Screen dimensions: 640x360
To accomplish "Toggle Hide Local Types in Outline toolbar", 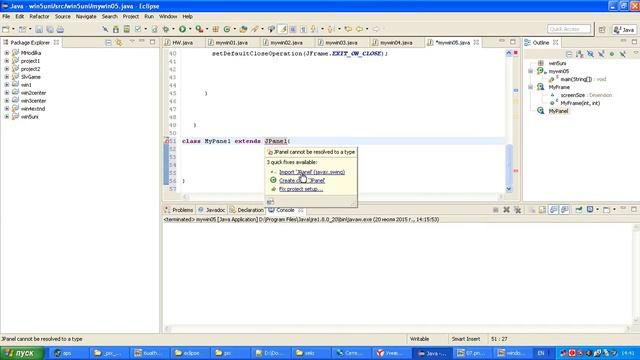I will [622, 54].
